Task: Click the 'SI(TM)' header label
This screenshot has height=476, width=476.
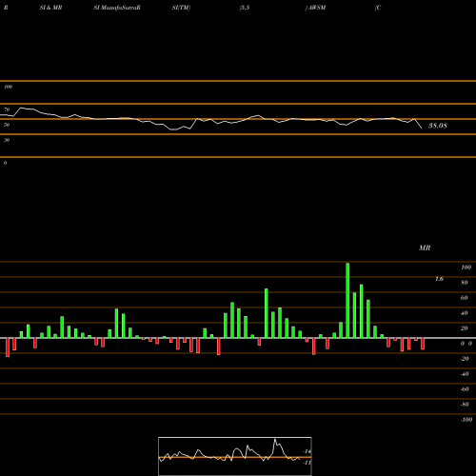Action: [x=181, y=8]
